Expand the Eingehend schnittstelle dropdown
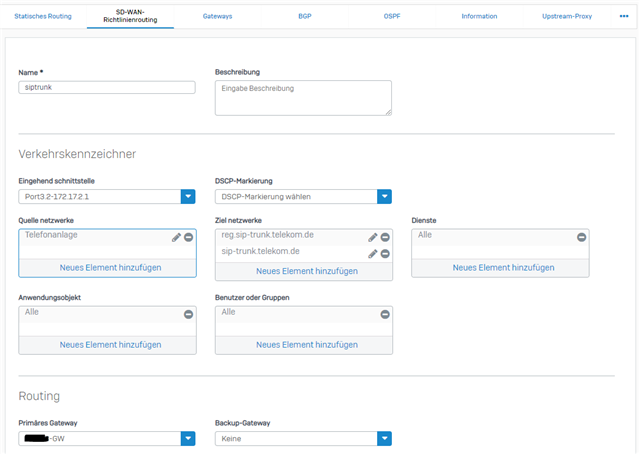This screenshot has height=454, width=640. (x=188, y=197)
